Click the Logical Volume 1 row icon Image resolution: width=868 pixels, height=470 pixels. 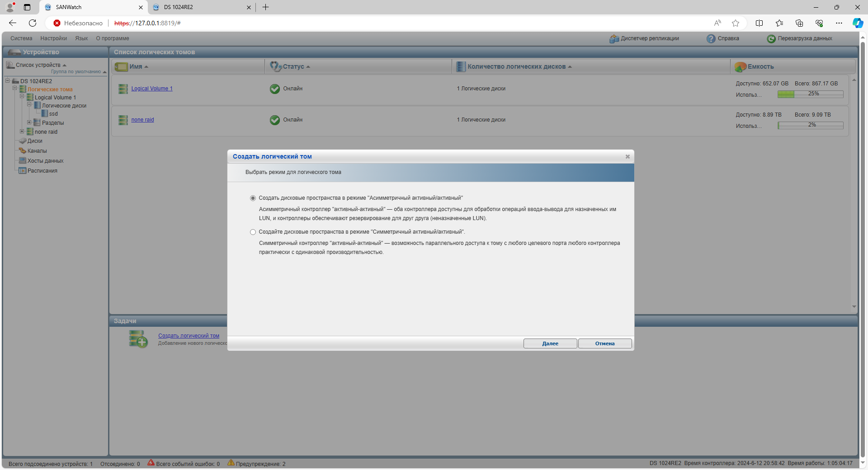point(123,89)
